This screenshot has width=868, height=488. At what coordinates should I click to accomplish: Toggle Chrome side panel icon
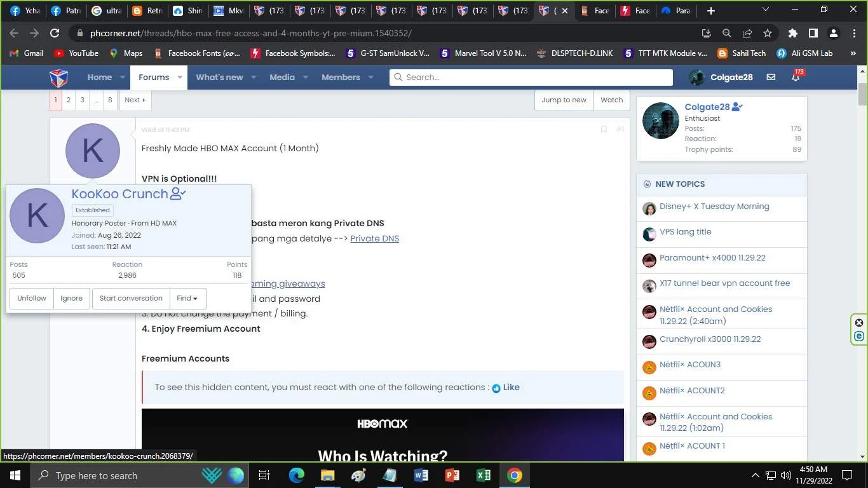coord(813,33)
